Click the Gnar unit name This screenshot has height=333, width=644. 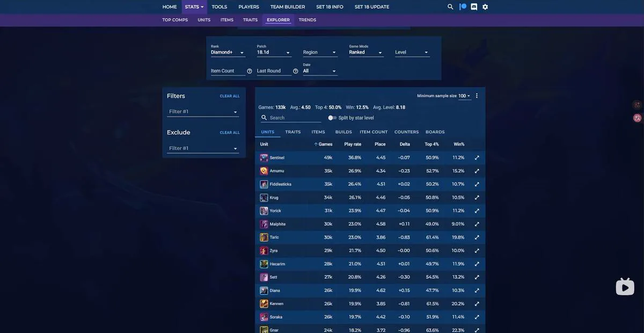(x=274, y=330)
